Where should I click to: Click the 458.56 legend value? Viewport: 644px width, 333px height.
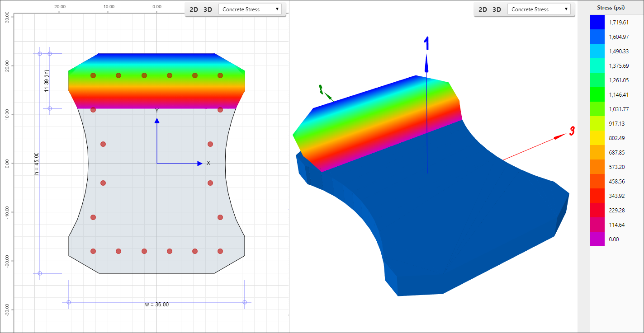(x=616, y=181)
